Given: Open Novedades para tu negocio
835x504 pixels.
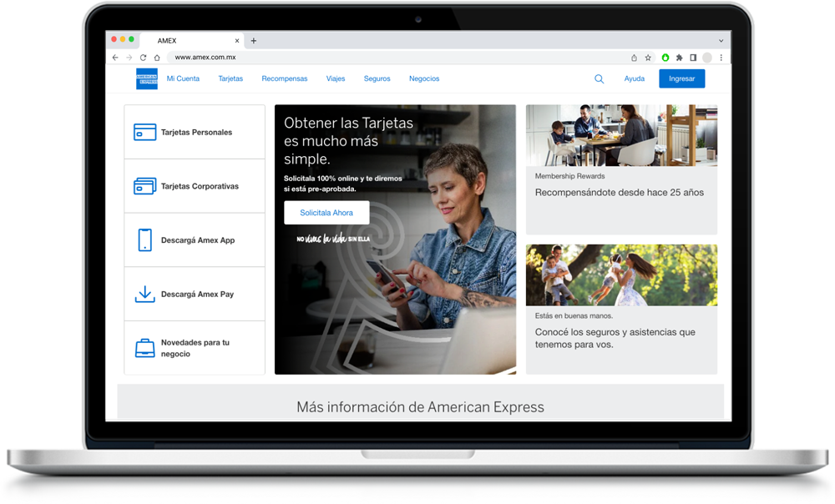Looking at the screenshot, I should point(195,348).
